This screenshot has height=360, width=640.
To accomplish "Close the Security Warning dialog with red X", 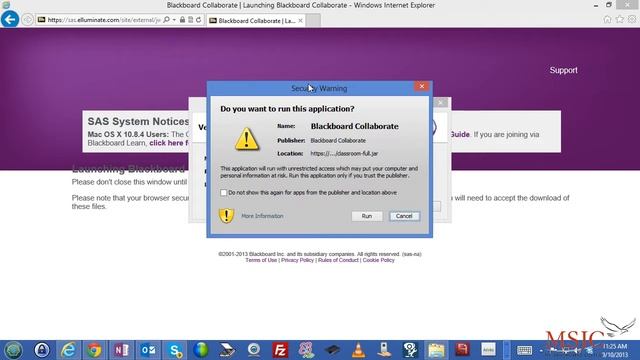I will (x=422, y=86).
